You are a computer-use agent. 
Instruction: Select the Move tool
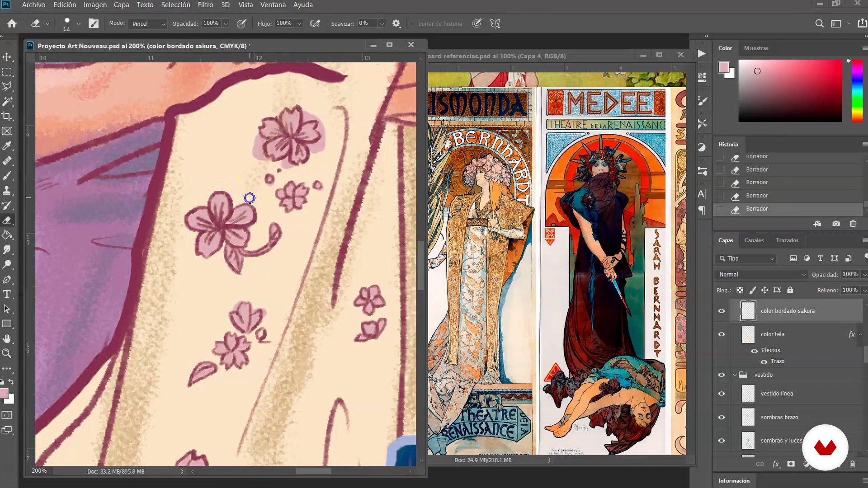click(7, 57)
